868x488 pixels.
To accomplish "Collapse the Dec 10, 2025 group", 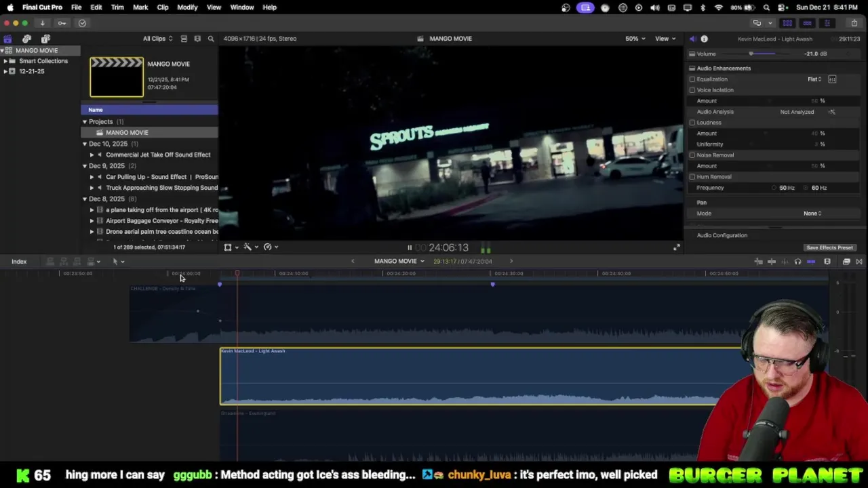I will click(85, 144).
